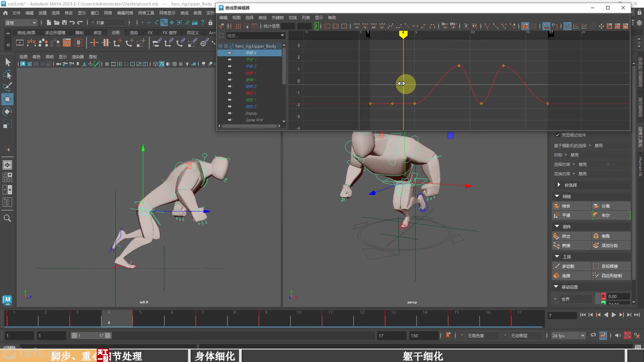Click the Extrude (挤出) component icon
The height and width of the screenshot is (362, 644).
tap(556, 236)
